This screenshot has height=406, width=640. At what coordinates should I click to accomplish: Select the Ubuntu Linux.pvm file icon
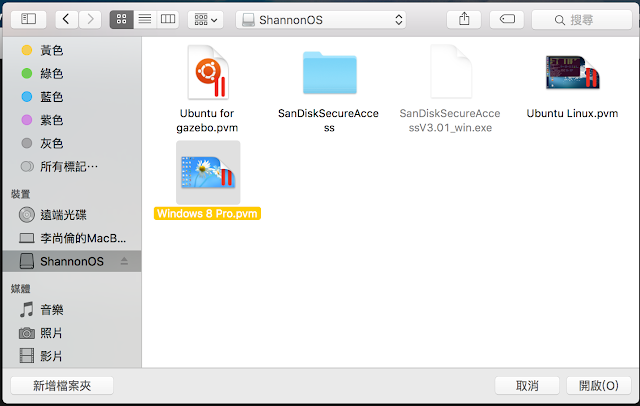click(573, 73)
